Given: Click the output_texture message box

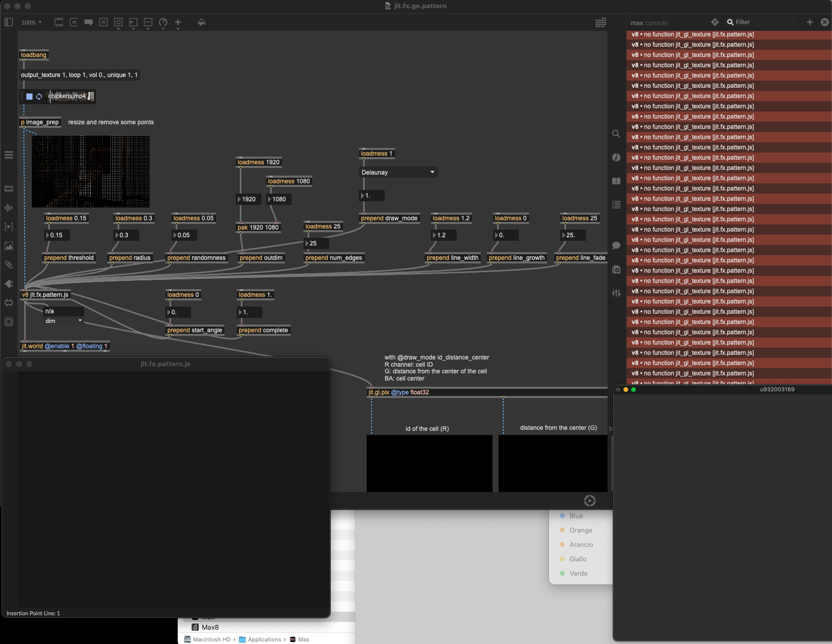Looking at the screenshot, I should [79, 75].
